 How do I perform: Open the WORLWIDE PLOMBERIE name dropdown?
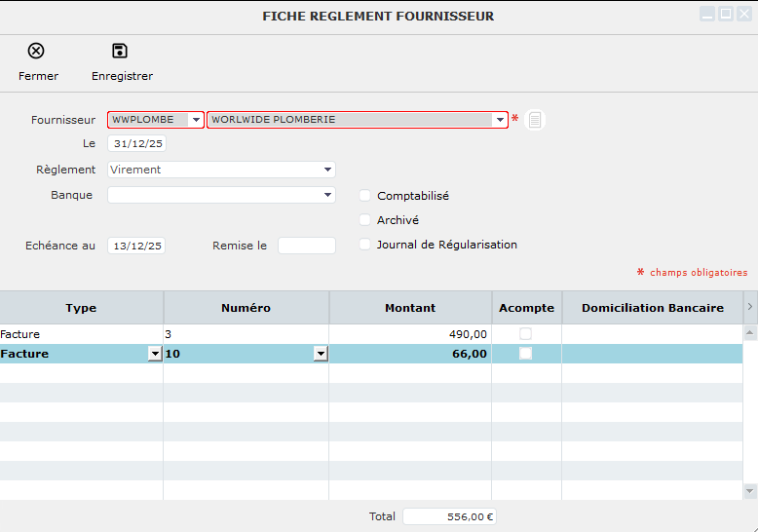pos(500,120)
